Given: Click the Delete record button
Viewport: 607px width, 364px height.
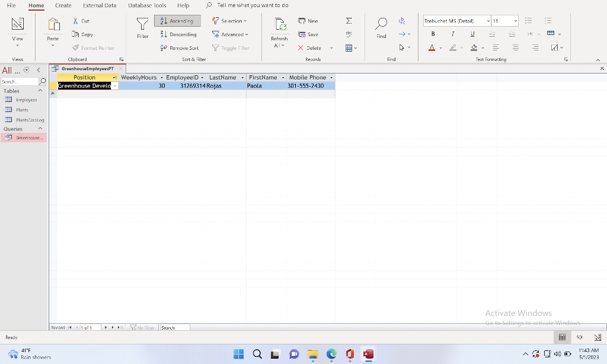Looking at the screenshot, I should [x=309, y=48].
